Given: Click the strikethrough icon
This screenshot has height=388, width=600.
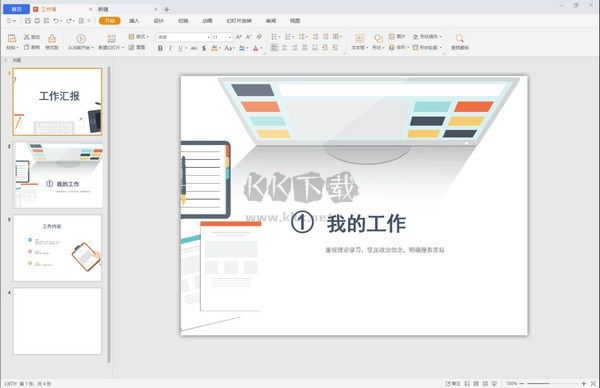Looking at the screenshot, I should pyautogui.click(x=194, y=48).
